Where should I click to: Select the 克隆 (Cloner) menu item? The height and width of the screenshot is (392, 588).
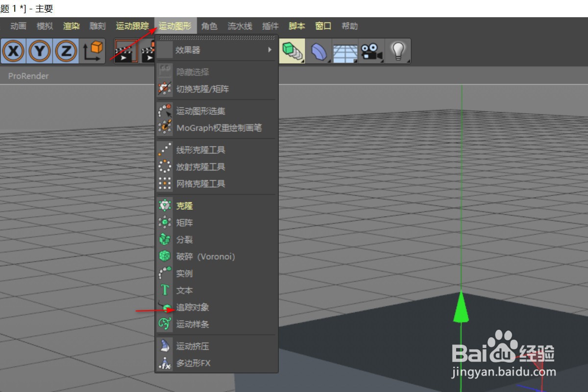(x=185, y=205)
